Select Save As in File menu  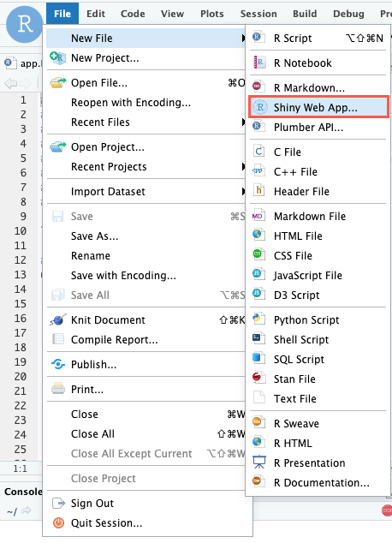click(x=94, y=236)
